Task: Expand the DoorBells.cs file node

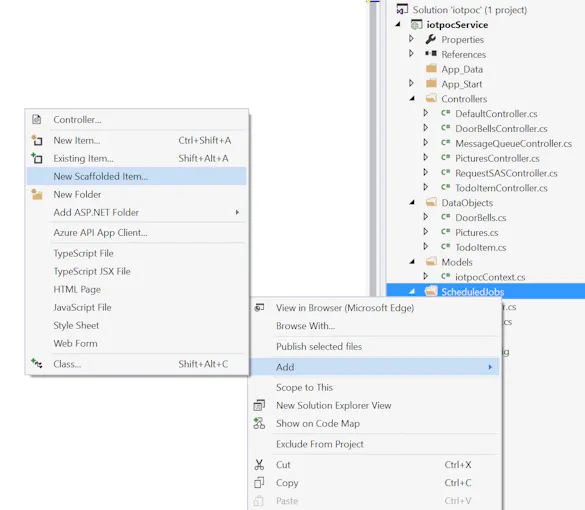Action: tap(426, 217)
